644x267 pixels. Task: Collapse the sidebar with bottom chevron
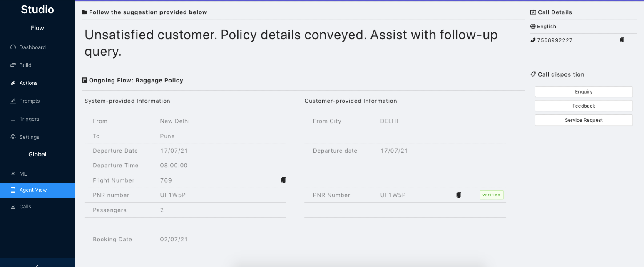coord(37,265)
